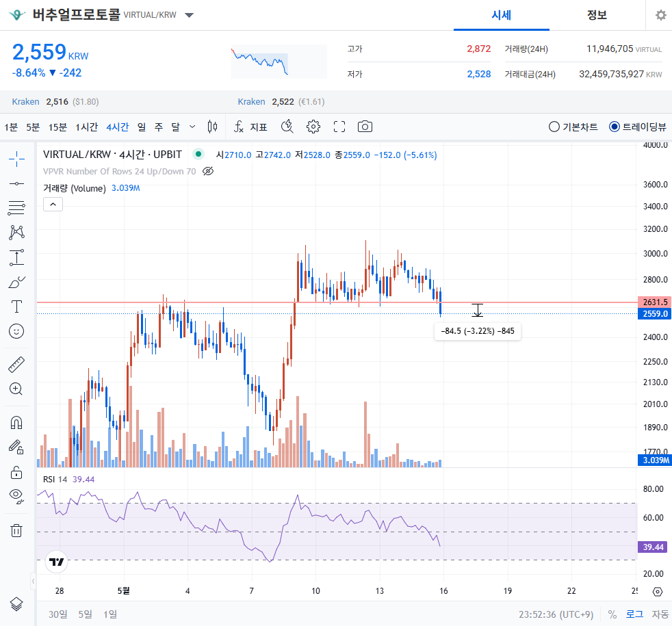This screenshot has width=672, height=626.
Task: Set chart range to 5일
Action: 85,614
